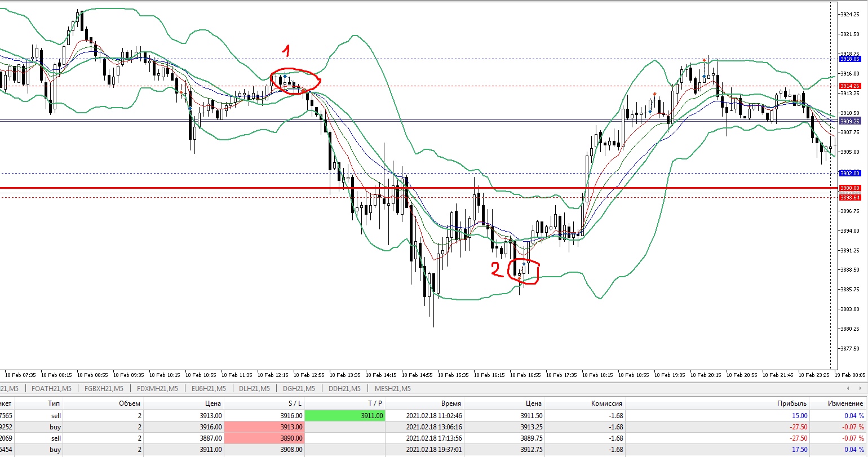Click the red 3914.26 price level label
868x457 pixels.
pos(849,86)
